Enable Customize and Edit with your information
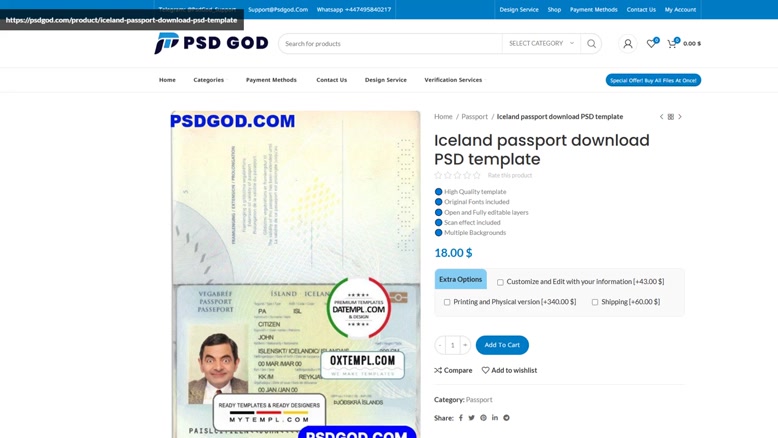The image size is (778, 438). (500, 282)
